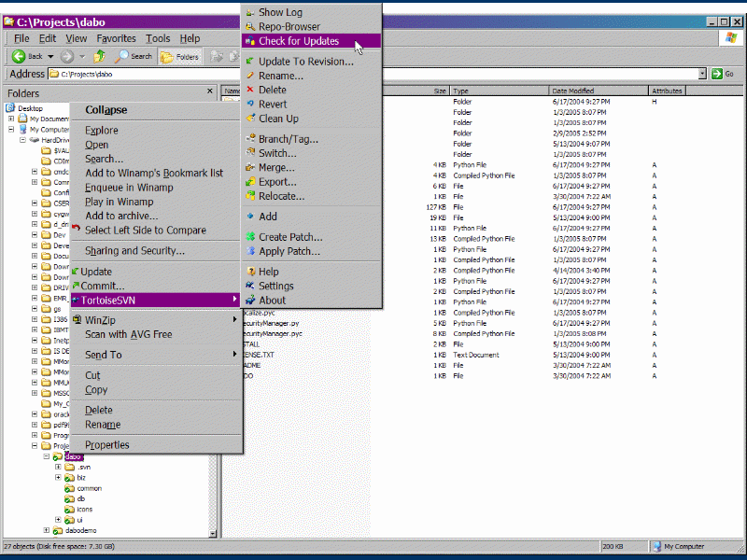
Task: Select Check for Updates
Action: click(x=299, y=41)
